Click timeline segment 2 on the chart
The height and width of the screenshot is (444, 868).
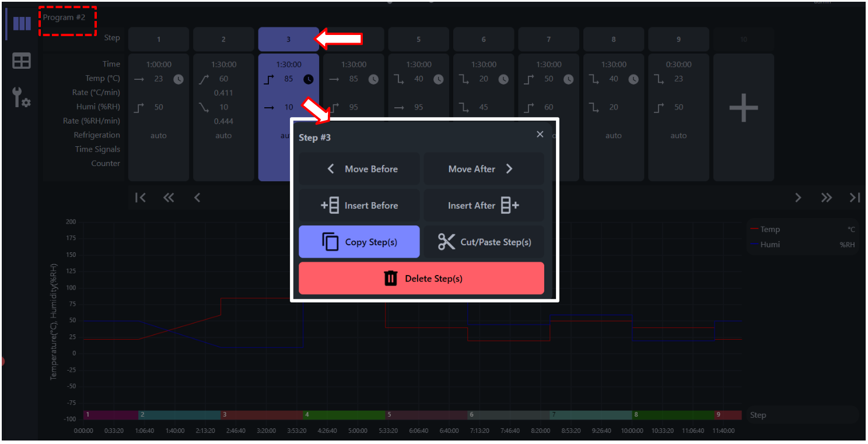(180, 415)
